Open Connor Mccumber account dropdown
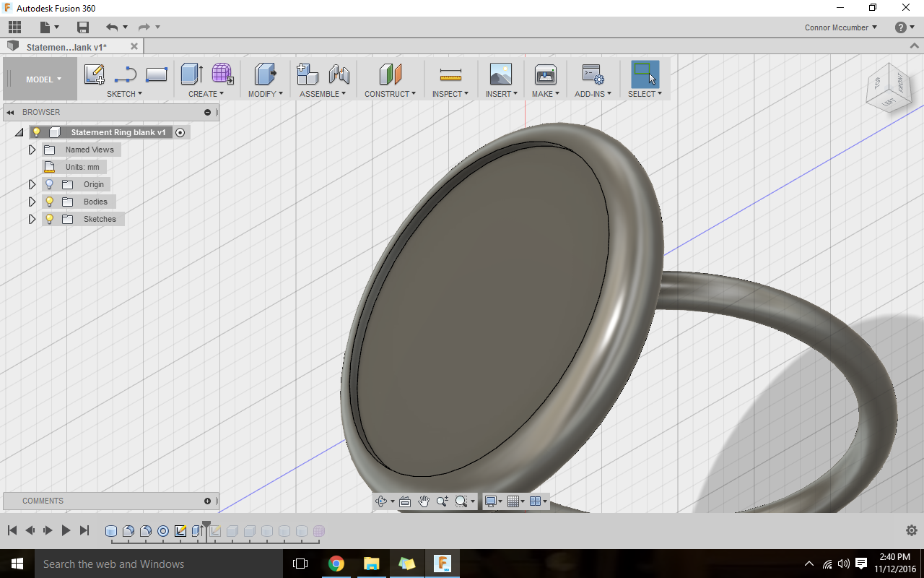Image resolution: width=924 pixels, height=578 pixels. pos(841,27)
